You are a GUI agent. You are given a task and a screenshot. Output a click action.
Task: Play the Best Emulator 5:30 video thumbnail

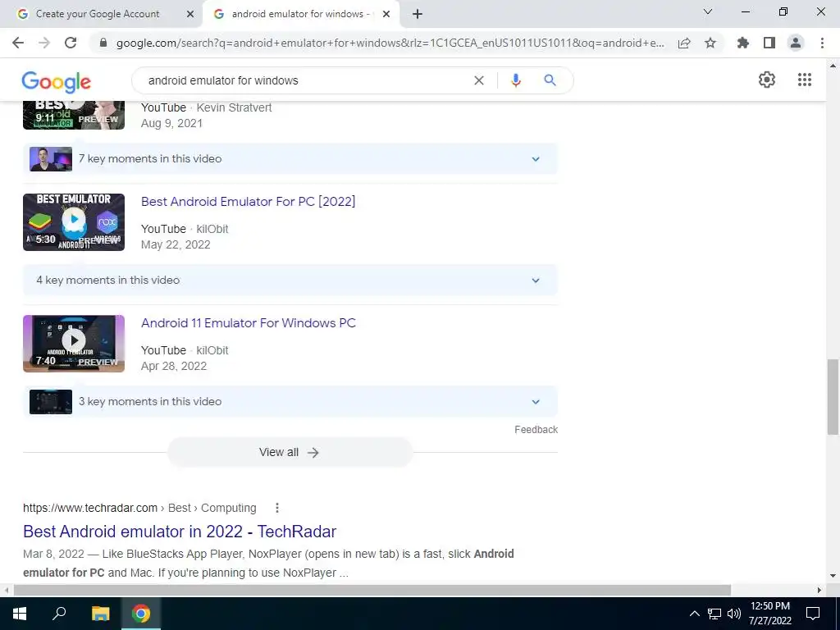click(74, 222)
